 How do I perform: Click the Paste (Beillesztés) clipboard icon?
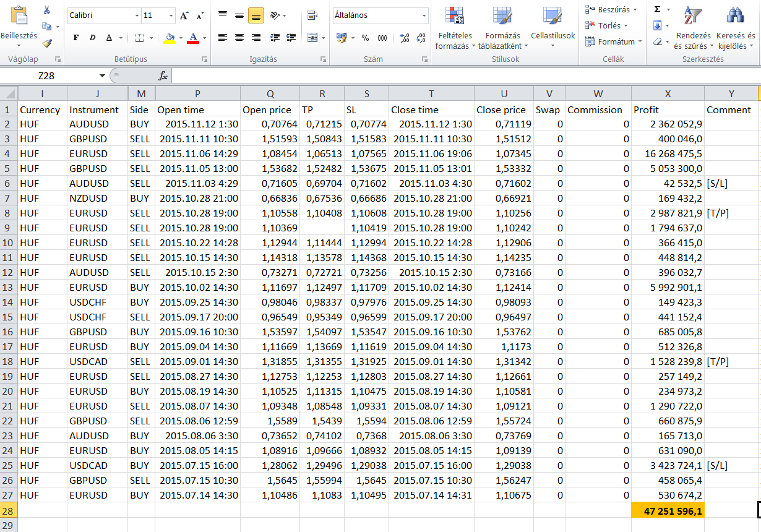click(x=19, y=15)
